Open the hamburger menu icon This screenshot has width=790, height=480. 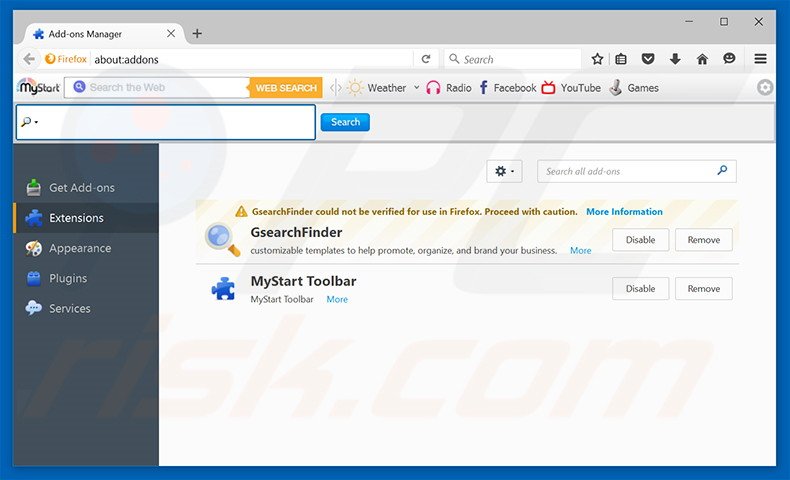(760, 59)
